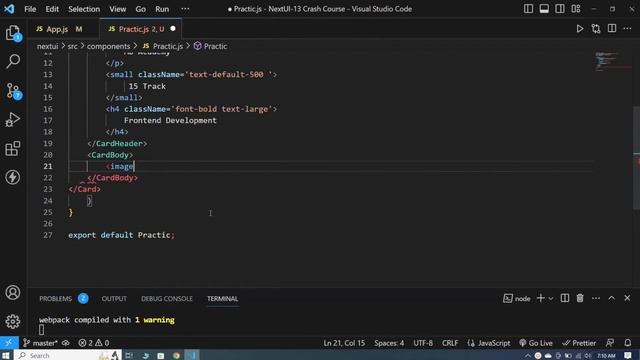Open the File menu

[x=30, y=9]
